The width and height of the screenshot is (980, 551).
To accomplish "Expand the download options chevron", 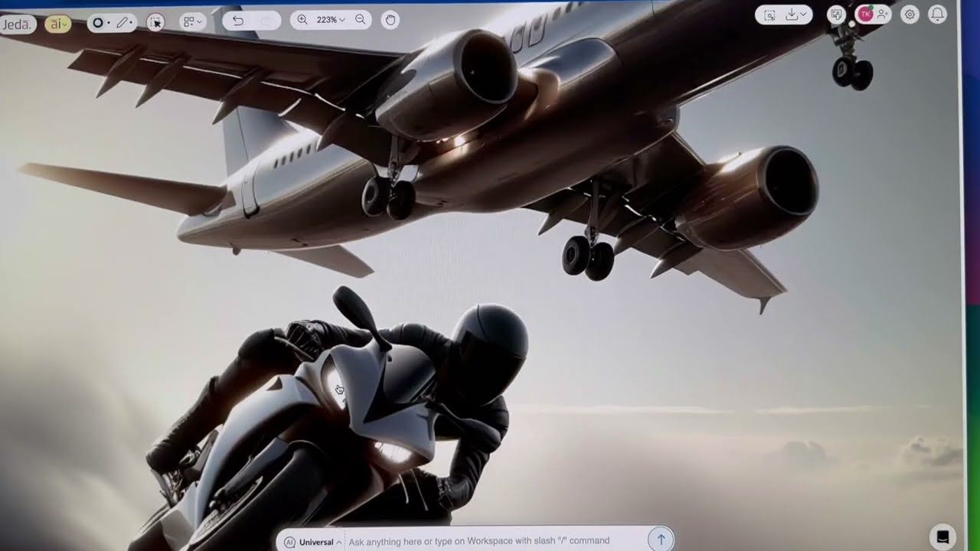I will 802,15.
